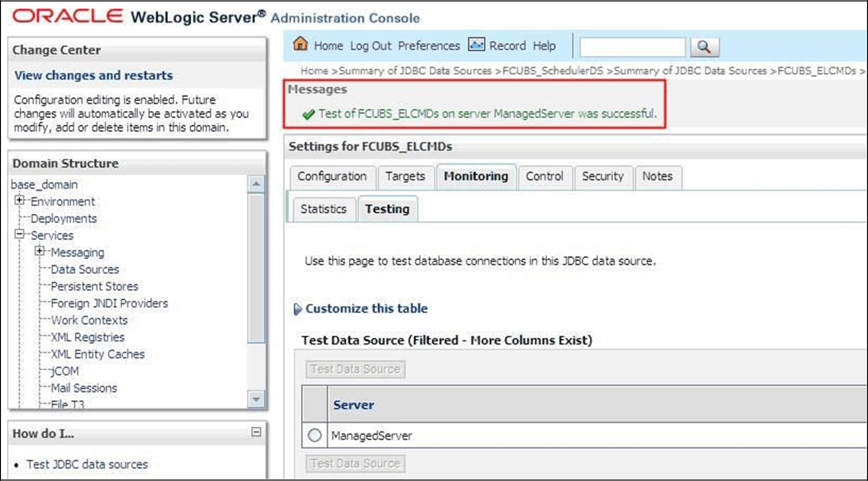Click the Record link

[x=507, y=46]
